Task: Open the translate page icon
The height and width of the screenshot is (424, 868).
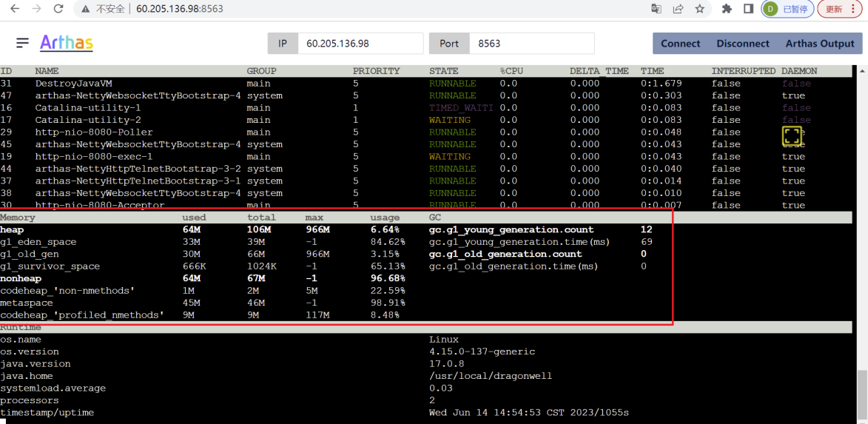Action: tap(656, 9)
